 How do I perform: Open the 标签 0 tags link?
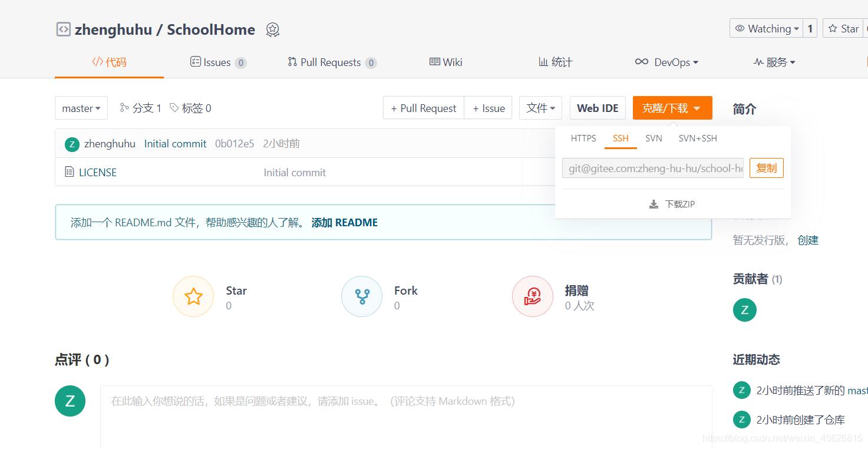pos(190,108)
